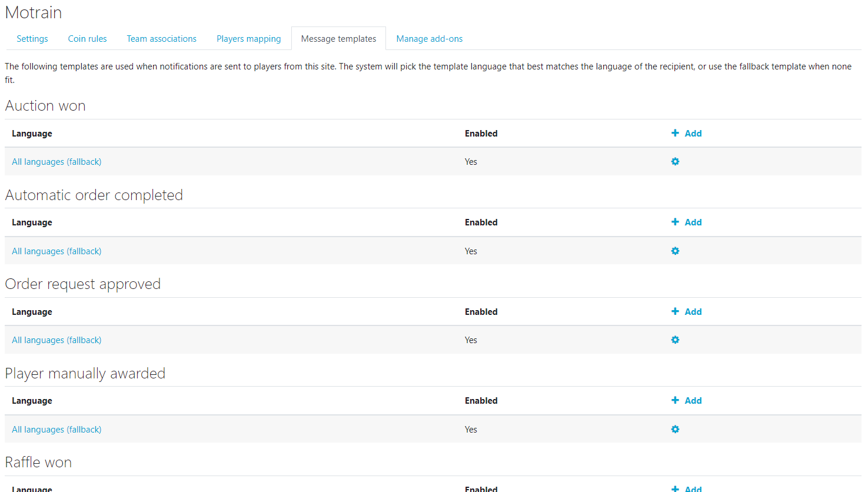Click the plus icon in Automatic order completed header
The width and height of the screenshot is (868, 492).
(675, 222)
